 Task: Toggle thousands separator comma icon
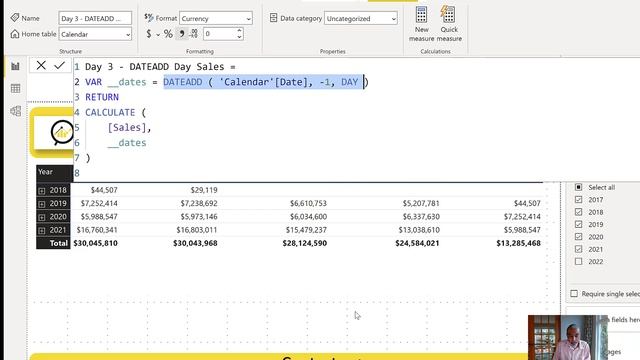(x=182, y=34)
